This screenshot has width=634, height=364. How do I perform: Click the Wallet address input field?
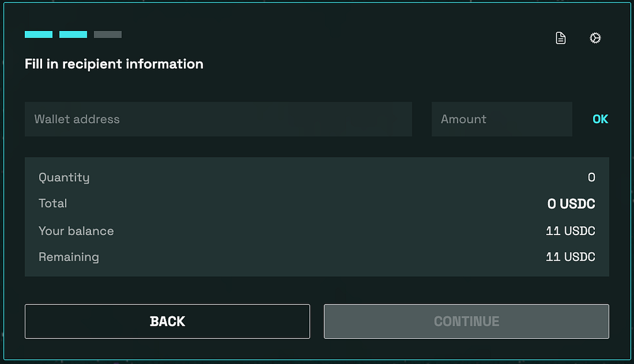219,119
